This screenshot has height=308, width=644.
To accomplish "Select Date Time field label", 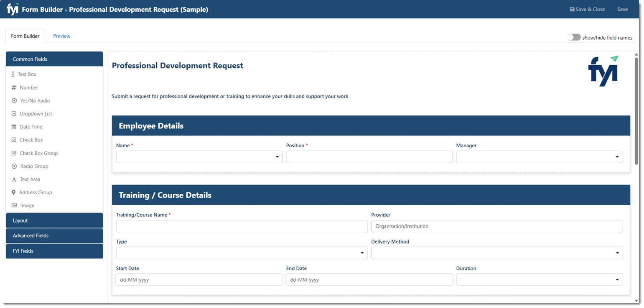I will point(31,127).
